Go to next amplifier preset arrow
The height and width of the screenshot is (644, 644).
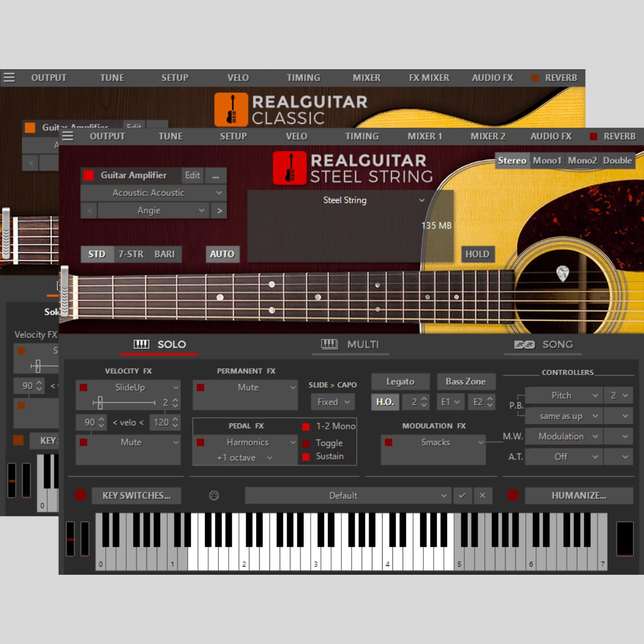(x=219, y=210)
